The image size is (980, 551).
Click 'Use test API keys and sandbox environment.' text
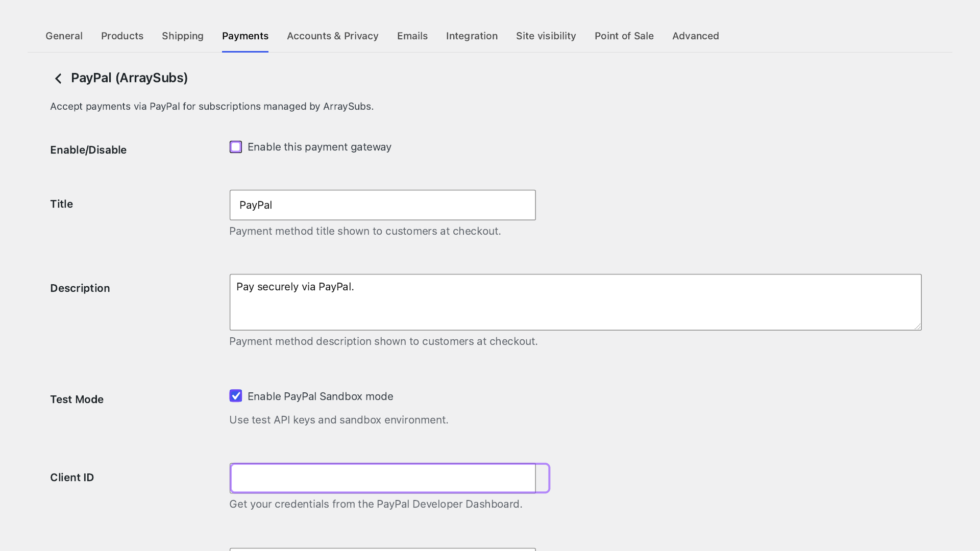[338, 420]
